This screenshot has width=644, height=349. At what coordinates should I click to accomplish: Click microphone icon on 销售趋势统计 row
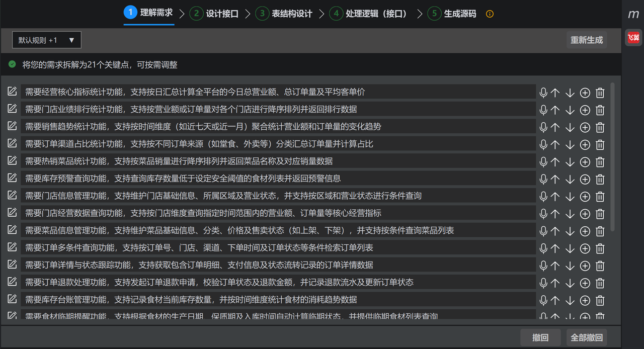coord(543,127)
